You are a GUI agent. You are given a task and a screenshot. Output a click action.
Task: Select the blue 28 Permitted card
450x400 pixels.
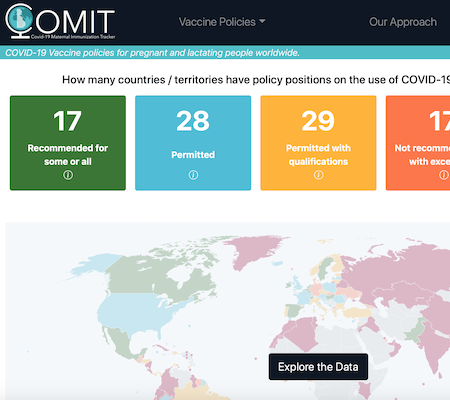pyautogui.click(x=193, y=143)
